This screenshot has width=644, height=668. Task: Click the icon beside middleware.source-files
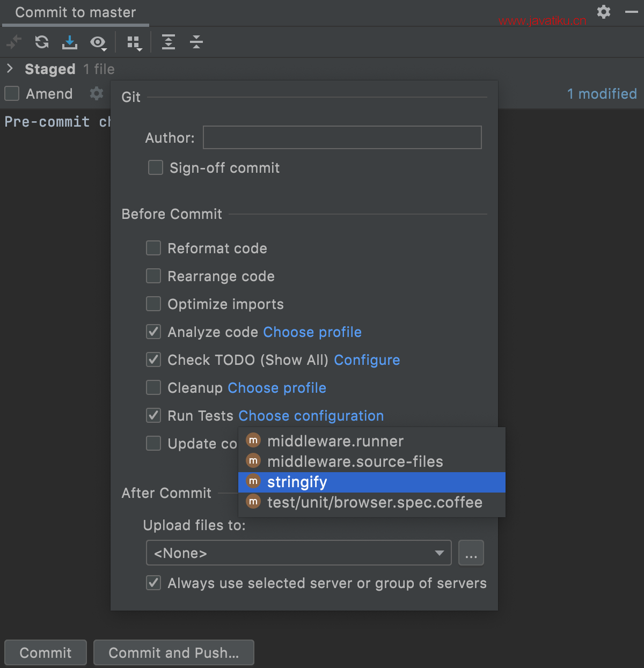(253, 461)
